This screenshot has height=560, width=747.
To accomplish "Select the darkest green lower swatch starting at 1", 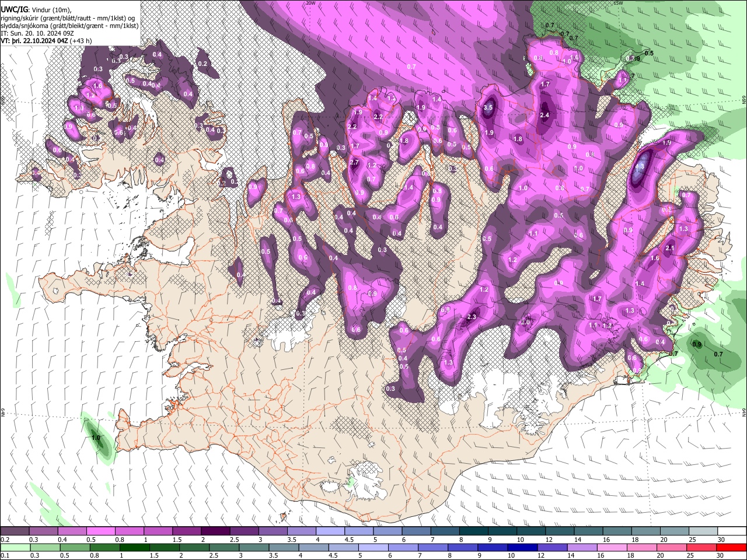I will [134, 547].
